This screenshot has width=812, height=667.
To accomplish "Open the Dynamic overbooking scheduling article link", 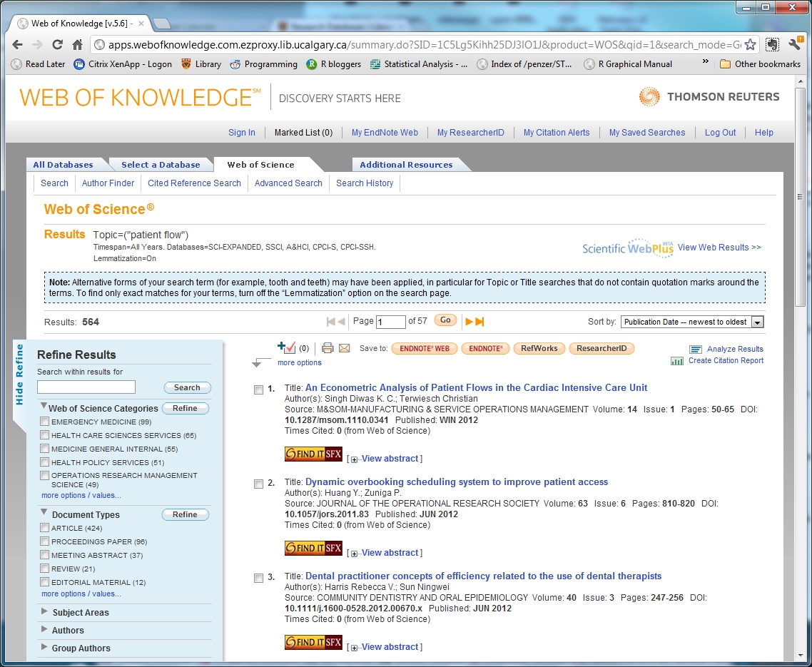I will (x=456, y=482).
